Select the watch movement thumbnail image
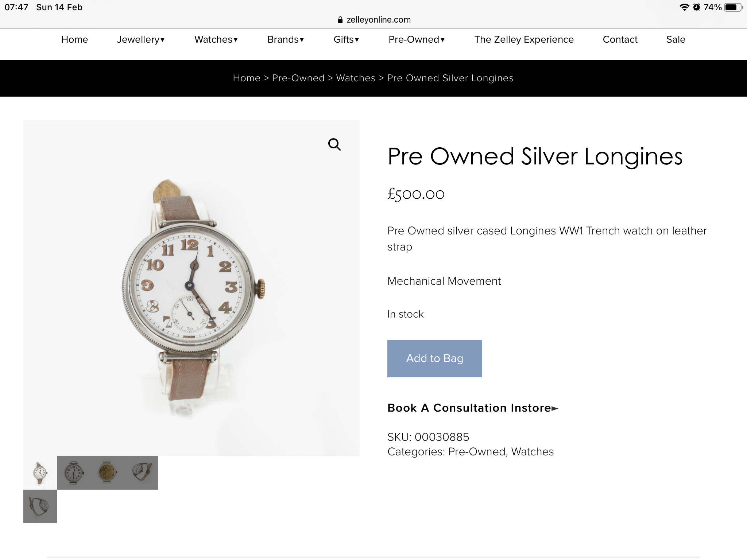 point(107,472)
